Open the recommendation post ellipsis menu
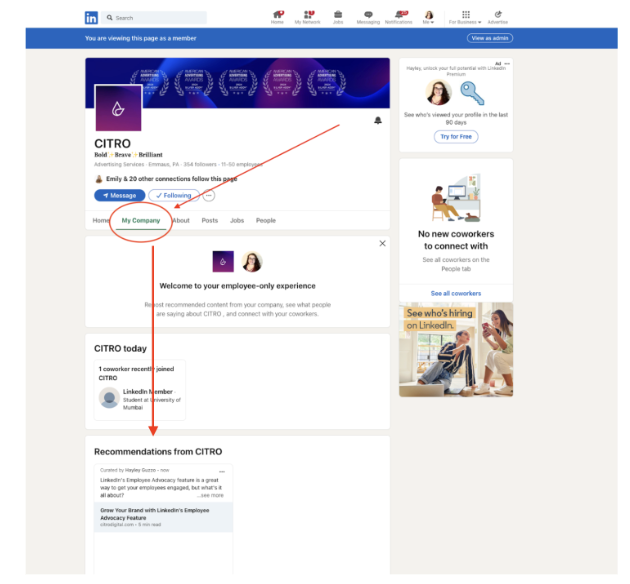Viewport: 630px width, 584px height. pyautogui.click(x=222, y=471)
